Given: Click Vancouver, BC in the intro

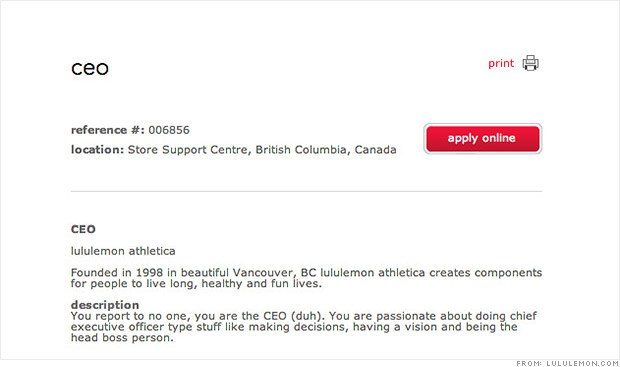Looking at the screenshot, I should (274, 273).
